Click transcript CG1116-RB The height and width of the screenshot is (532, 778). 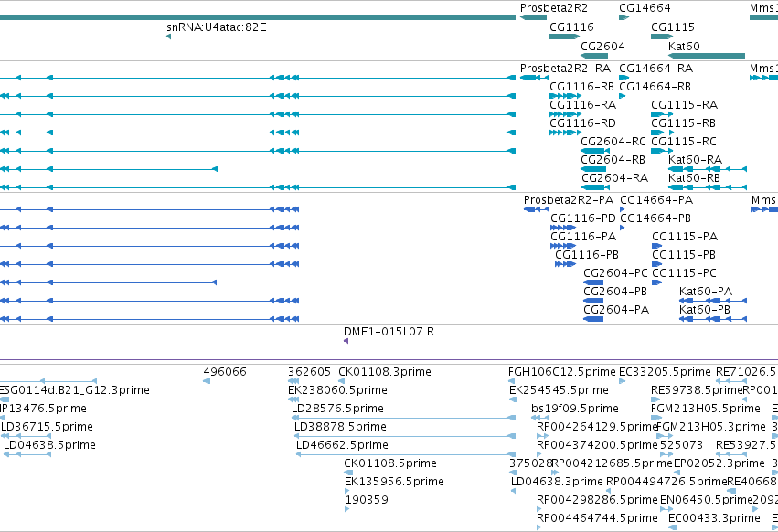[582, 87]
